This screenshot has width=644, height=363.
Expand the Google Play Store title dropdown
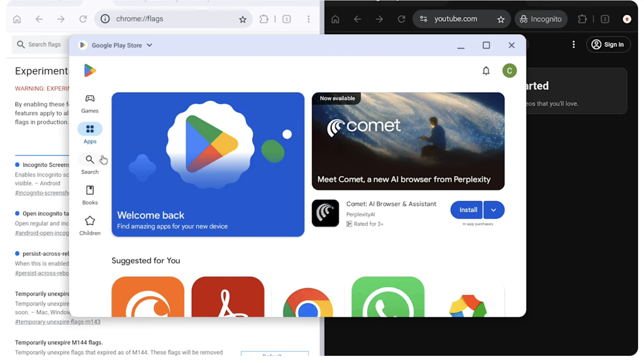pyautogui.click(x=149, y=45)
